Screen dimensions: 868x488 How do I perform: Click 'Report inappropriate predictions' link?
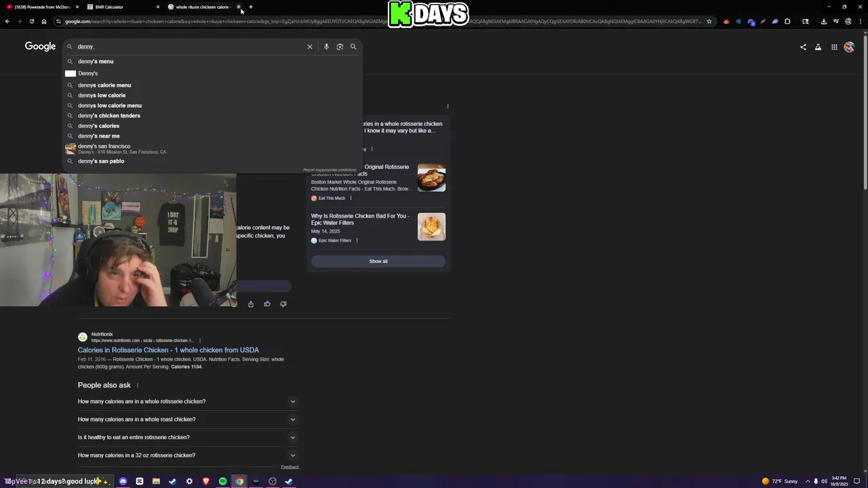coord(330,169)
